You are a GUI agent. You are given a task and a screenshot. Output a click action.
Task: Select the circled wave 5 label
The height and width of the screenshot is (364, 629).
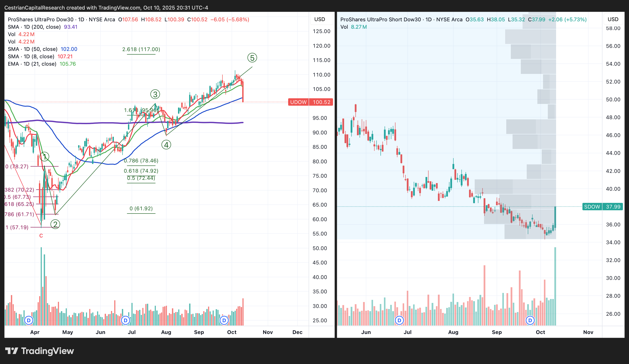(252, 58)
